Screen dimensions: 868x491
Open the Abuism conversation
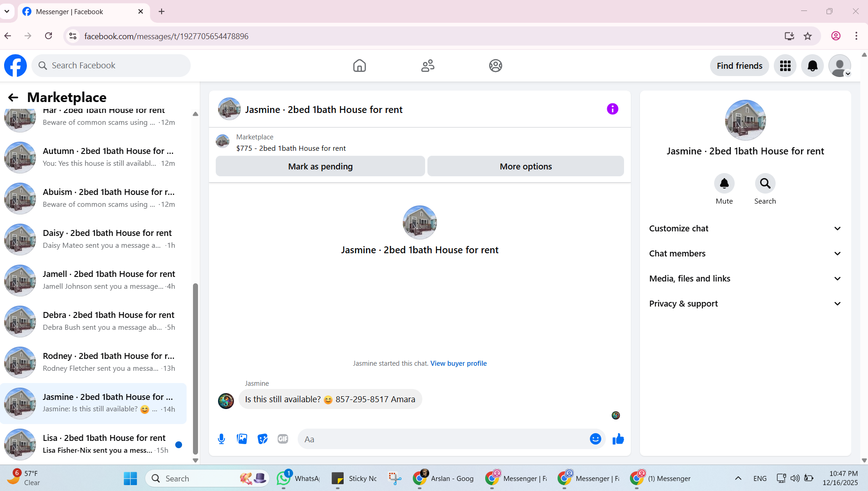tap(93, 198)
